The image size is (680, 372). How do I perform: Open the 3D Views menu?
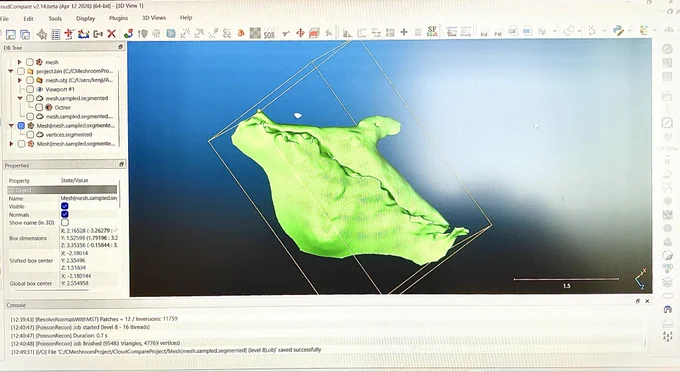154,18
